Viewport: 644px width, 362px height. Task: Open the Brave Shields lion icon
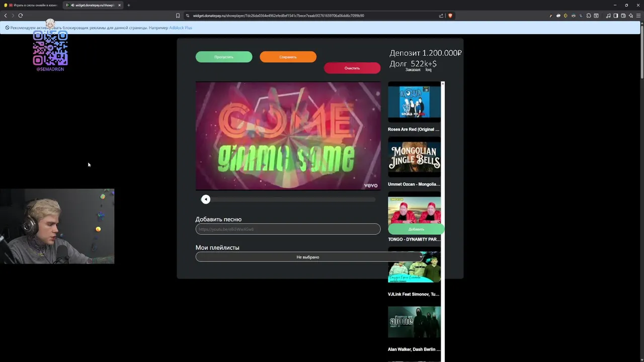click(450, 16)
